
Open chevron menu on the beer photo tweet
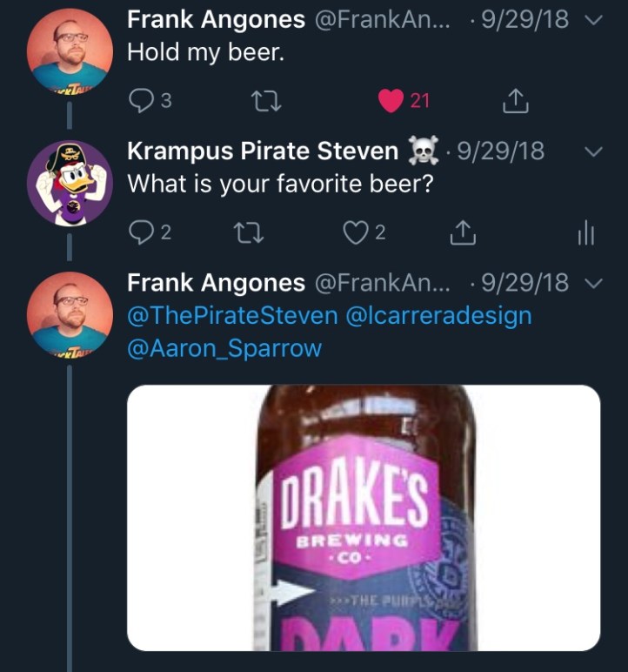click(x=594, y=283)
